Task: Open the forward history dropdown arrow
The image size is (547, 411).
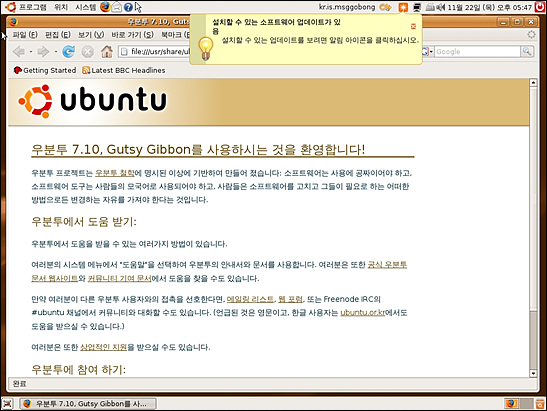Action: [x=55, y=52]
